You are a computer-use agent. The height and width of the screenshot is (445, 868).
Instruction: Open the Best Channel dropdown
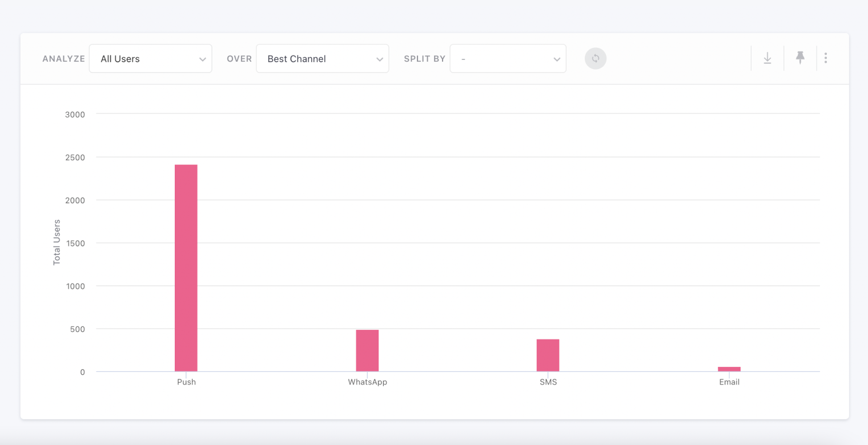(322, 59)
